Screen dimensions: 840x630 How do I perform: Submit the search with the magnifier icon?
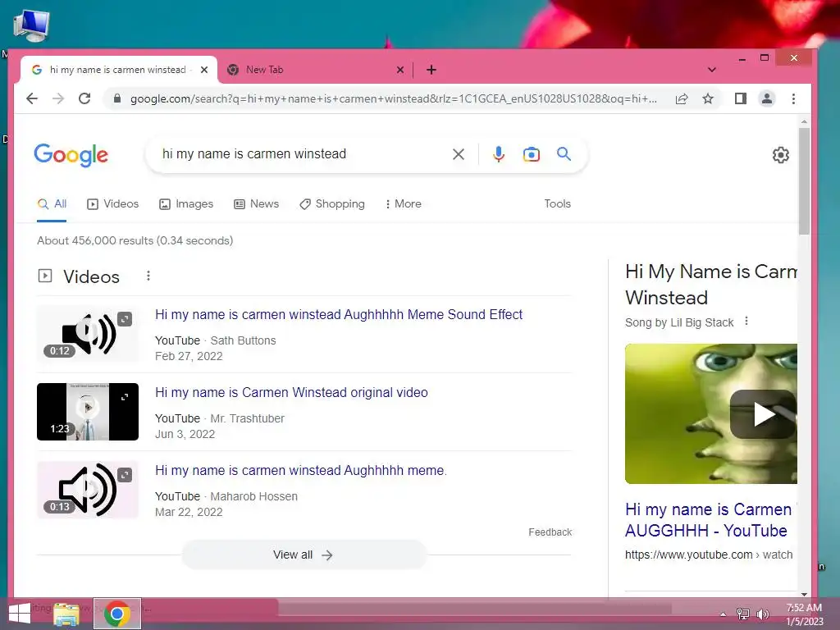click(x=564, y=154)
